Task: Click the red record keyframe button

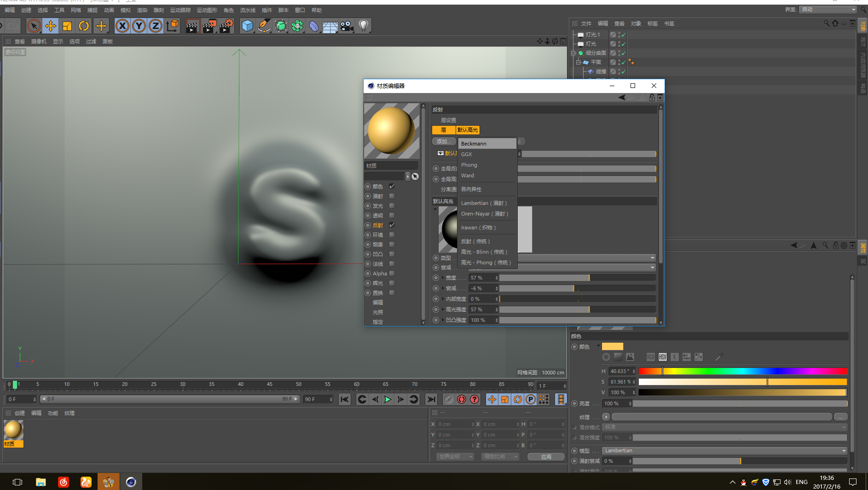Action: click(462, 399)
